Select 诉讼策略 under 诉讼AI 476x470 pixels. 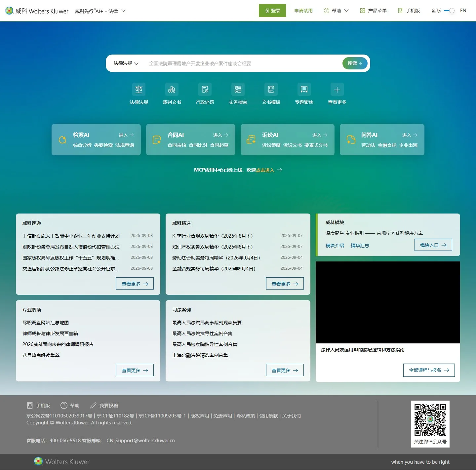pos(271,145)
